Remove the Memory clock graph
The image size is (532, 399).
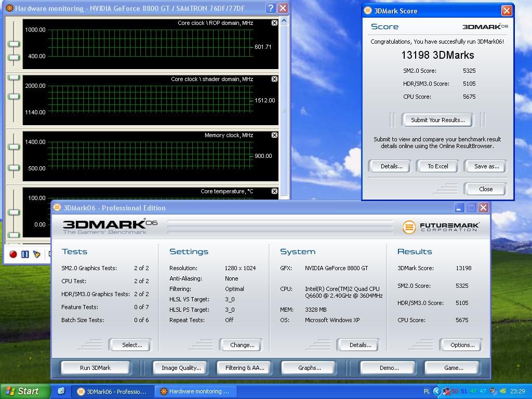[x=274, y=135]
